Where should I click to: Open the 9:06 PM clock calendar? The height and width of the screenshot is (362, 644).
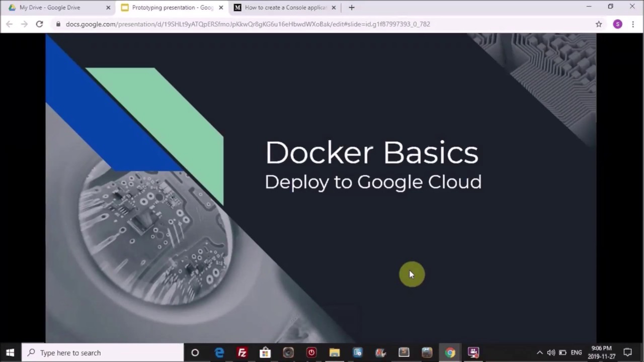pyautogui.click(x=602, y=352)
